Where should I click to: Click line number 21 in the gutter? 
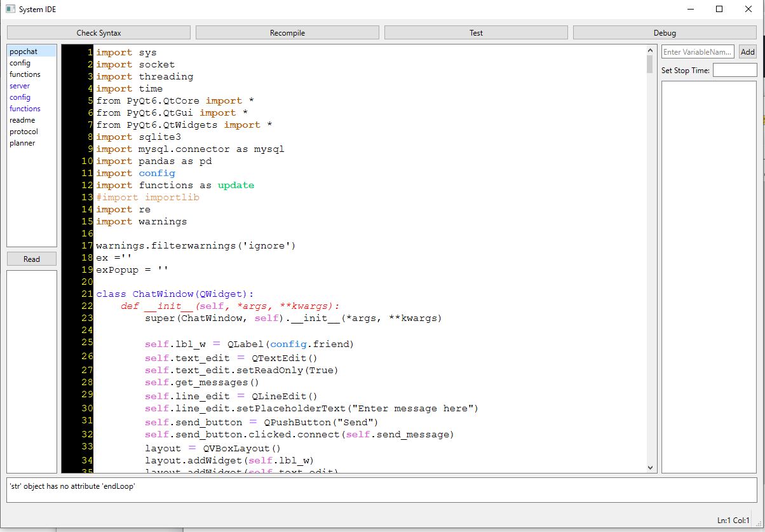88,294
